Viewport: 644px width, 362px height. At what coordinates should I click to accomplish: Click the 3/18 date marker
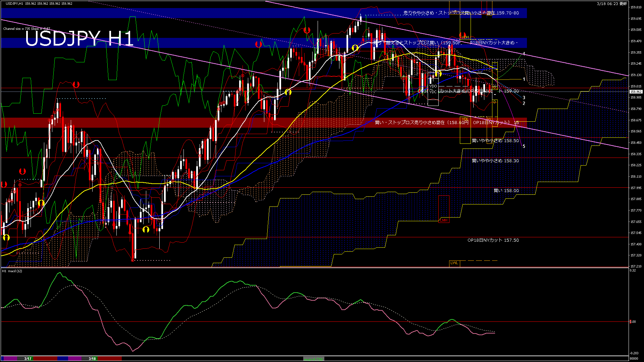92,359
